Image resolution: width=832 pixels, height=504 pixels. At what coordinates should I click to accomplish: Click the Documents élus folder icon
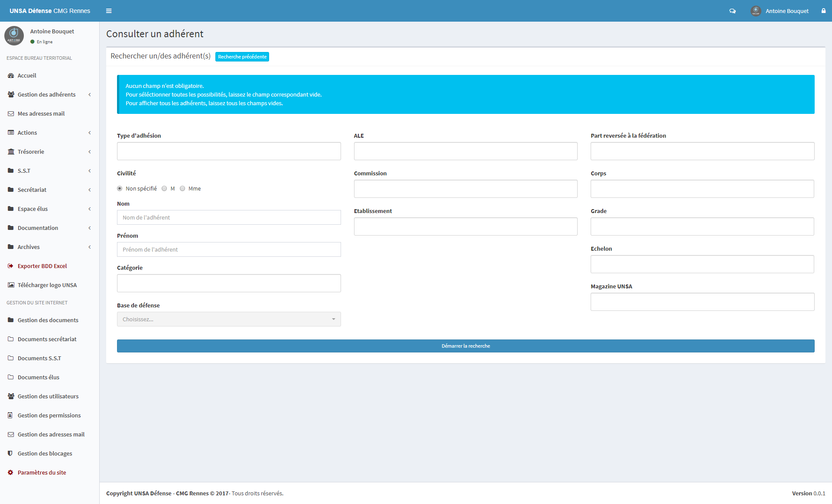click(x=11, y=377)
